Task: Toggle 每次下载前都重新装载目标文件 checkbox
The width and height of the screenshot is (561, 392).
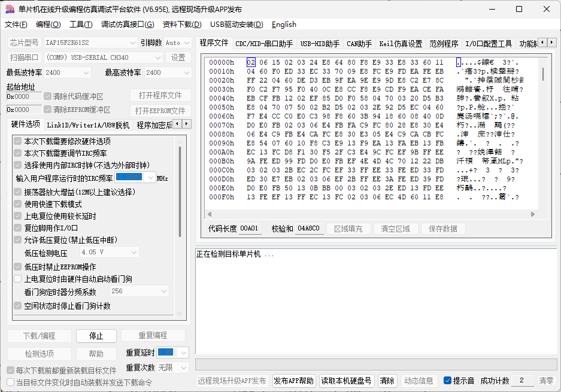Action: pyautogui.click(x=11, y=370)
